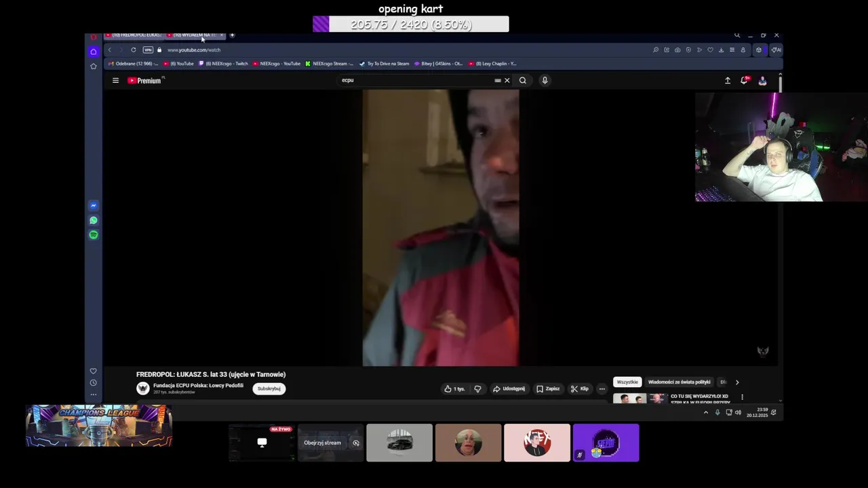Go back in browser history
Viewport: 868px width, 488px height.
click(110, 49)
